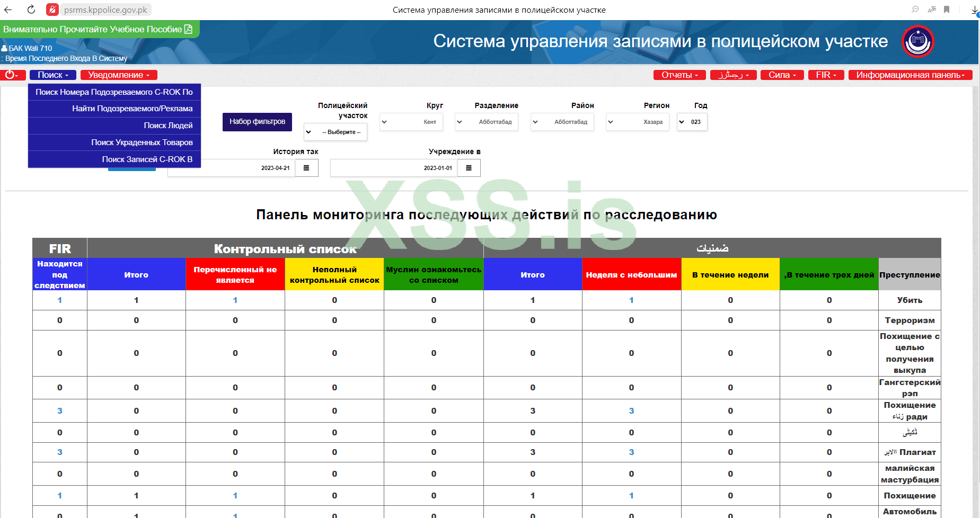Screen dimensions: 980x518
Task: Open the Поиск dropdown menu
Action: pos(53,75)
